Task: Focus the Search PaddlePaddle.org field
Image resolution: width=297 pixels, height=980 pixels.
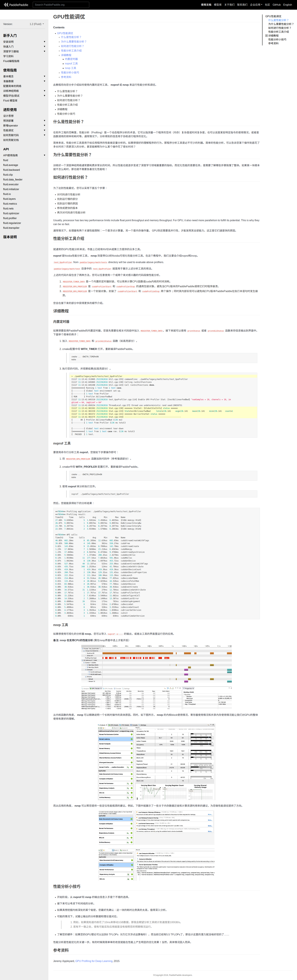Action: tap(61, 5)
